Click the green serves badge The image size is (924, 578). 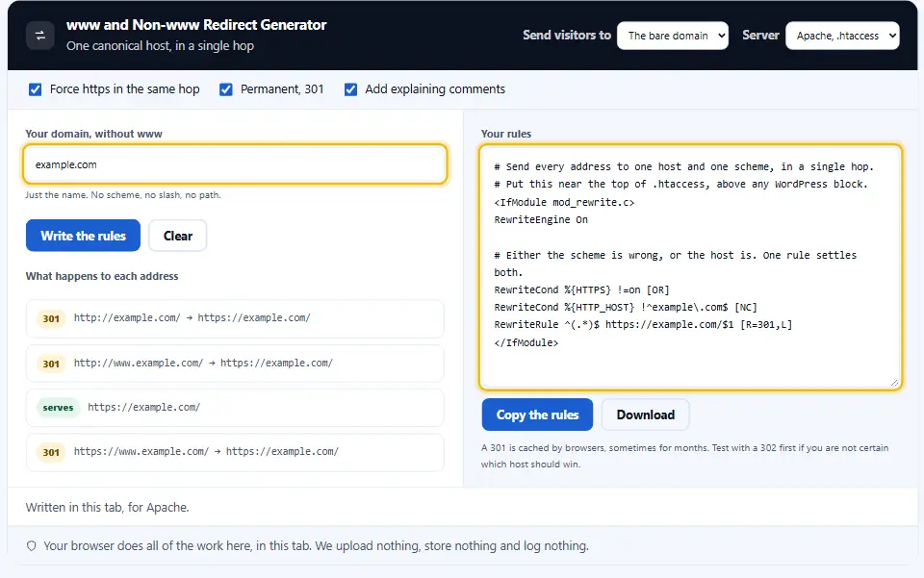pos(58,408)
